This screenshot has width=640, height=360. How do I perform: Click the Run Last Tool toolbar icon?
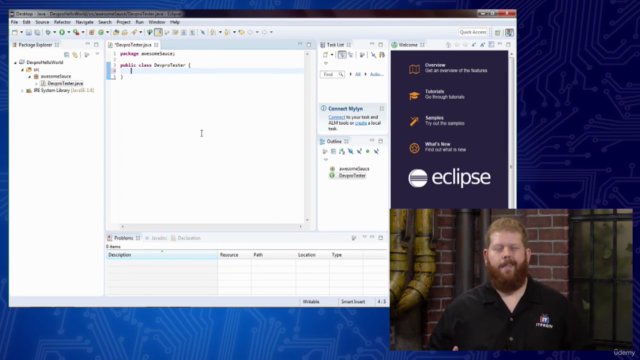coord(76,32)
